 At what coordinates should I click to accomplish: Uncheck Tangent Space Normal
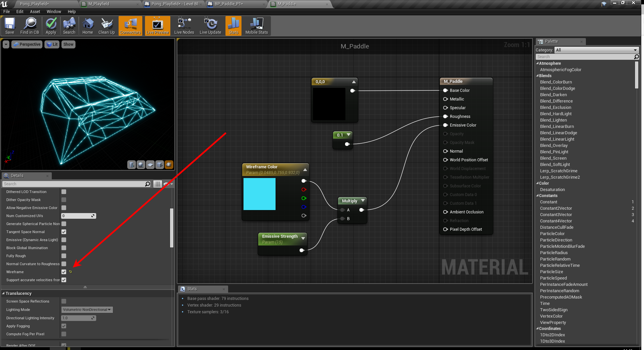[64, 232]
